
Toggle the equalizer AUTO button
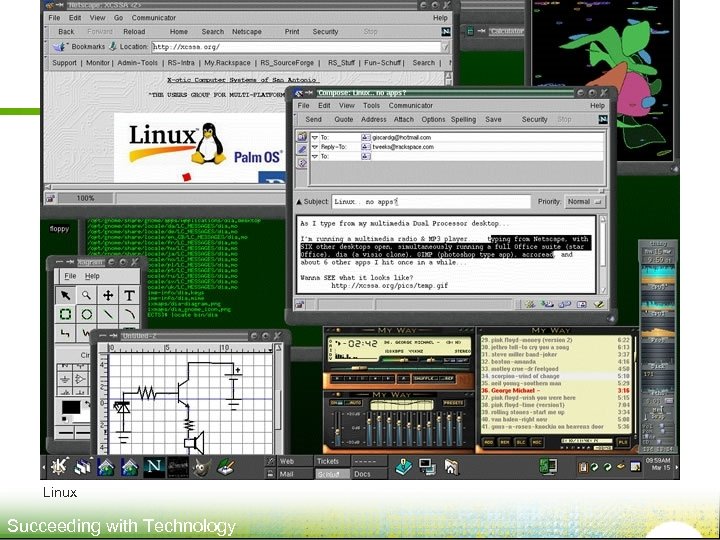[353, 403]
